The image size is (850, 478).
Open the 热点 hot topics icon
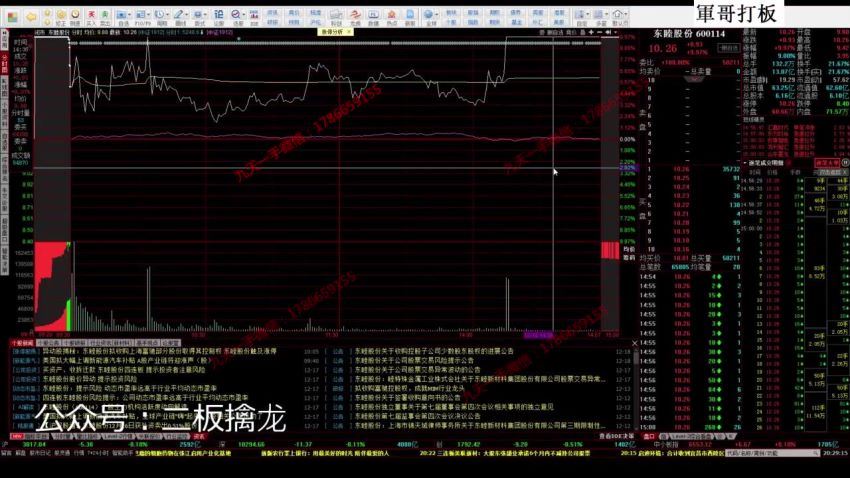[x=391, y=15]
